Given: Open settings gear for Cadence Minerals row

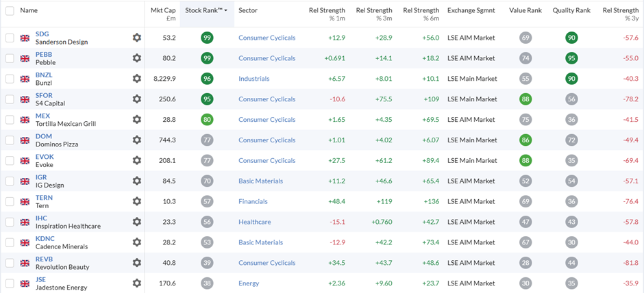Looking at the screenshot, I should [x=137, y=242].
